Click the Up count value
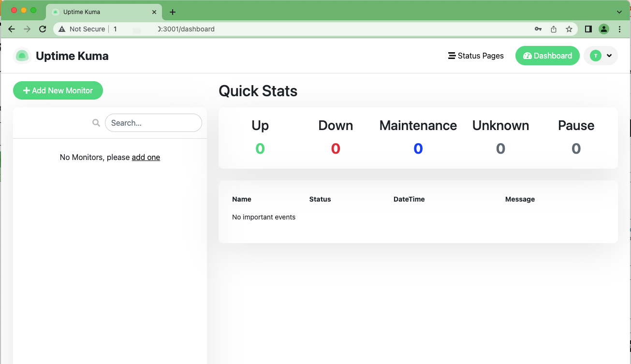Screen dimensions: 631x364 [260, 148]
